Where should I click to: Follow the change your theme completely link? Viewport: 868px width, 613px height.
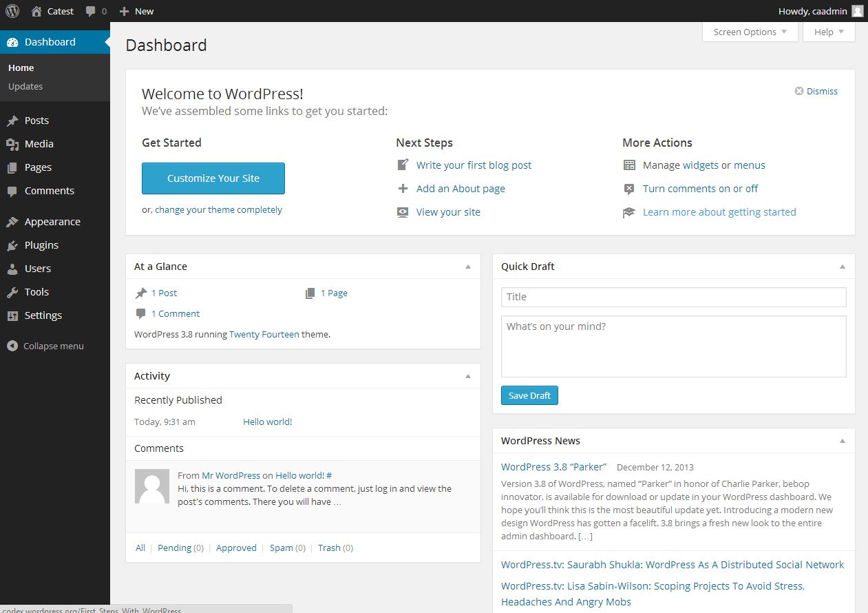[x=219, y=210]
